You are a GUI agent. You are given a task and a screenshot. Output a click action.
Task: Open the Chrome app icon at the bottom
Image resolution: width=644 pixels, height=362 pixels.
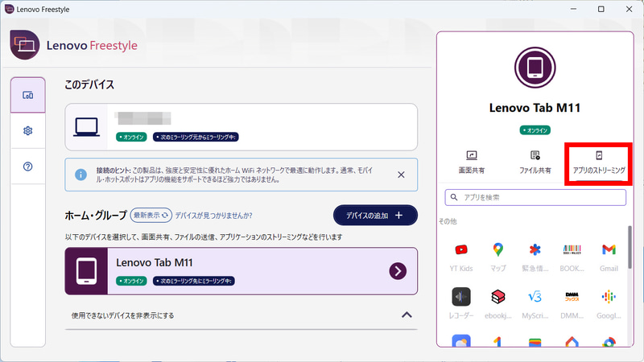click(x=609, y=341)
